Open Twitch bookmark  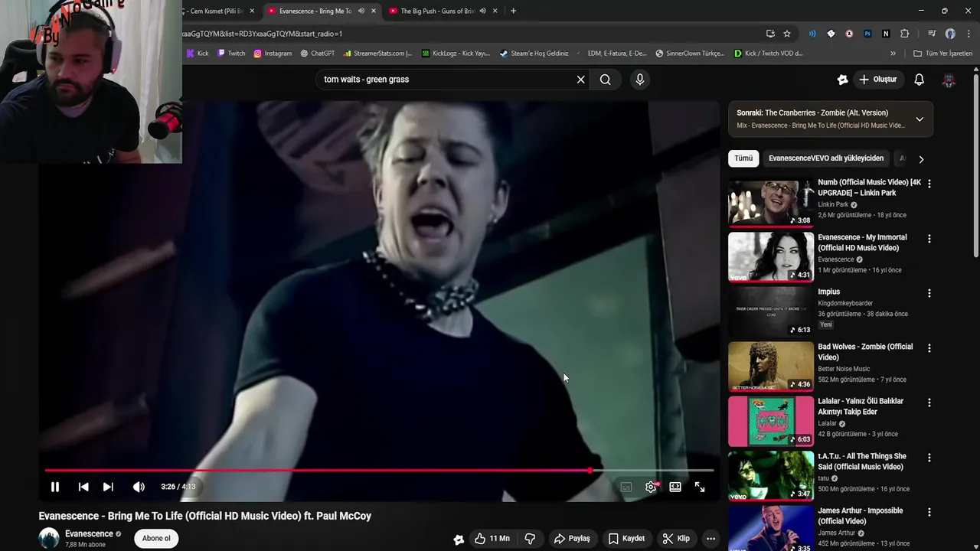tap(231, 54)
